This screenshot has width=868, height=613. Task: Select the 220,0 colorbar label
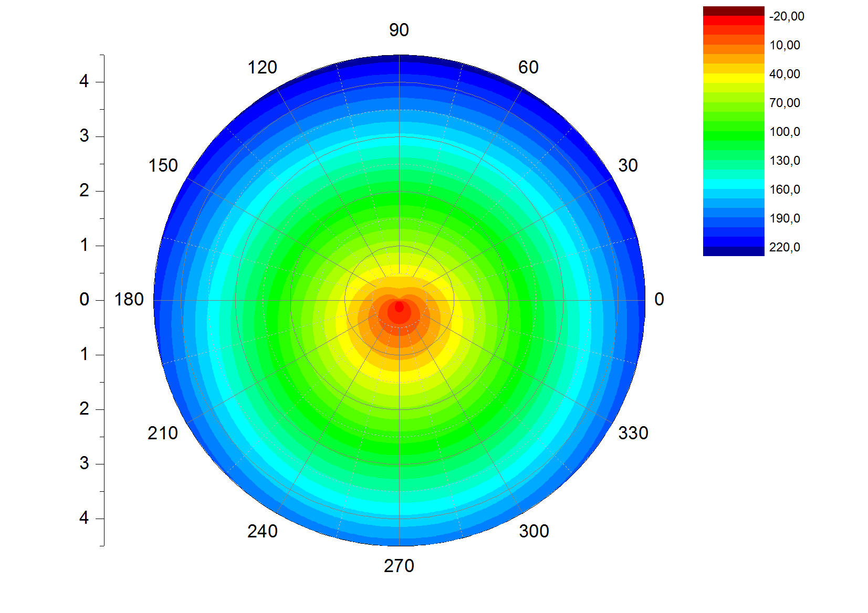coord(785,247)
